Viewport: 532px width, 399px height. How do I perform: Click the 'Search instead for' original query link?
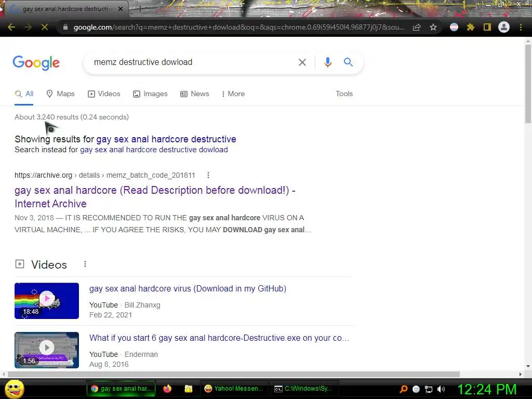[154, 150]
